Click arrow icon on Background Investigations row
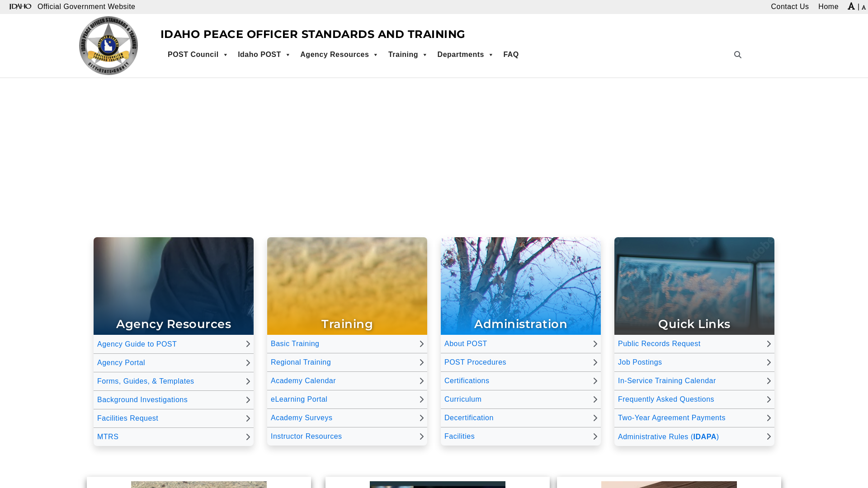The image size is (868, 488). [248, 400]
